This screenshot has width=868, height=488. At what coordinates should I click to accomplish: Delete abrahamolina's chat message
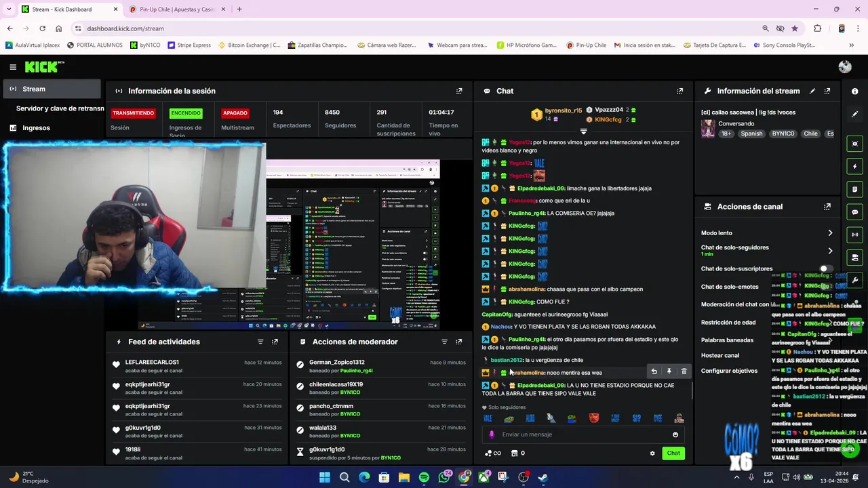684,371
